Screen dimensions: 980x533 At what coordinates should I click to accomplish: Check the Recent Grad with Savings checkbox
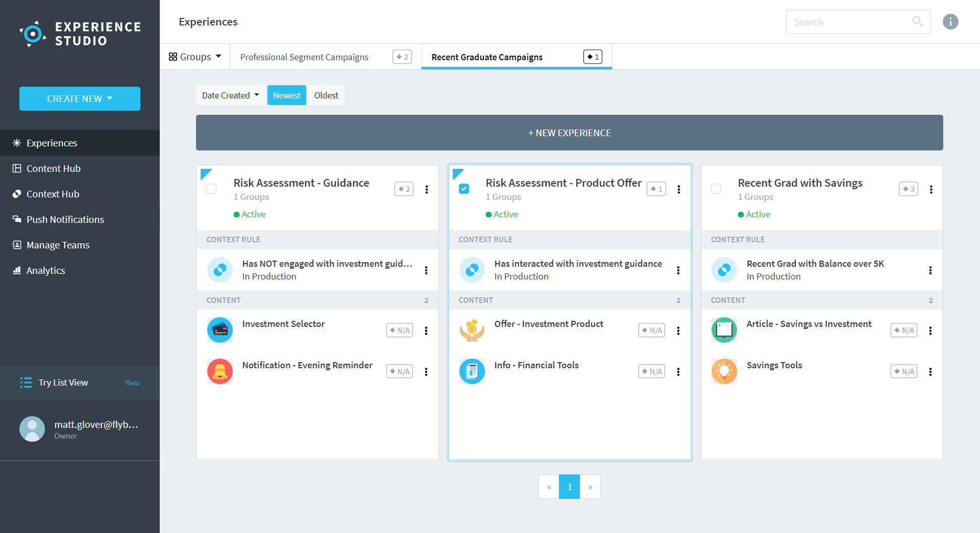(716, 189)
